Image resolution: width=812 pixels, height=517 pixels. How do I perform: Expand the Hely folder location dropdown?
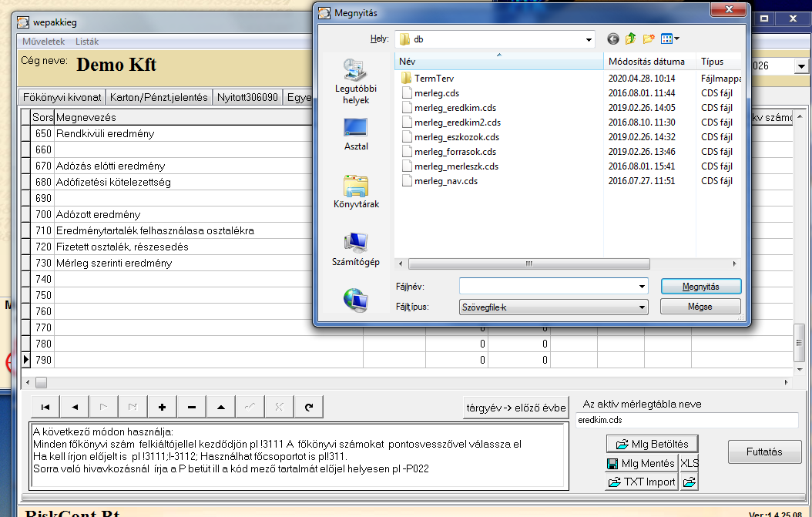(589, 39)
